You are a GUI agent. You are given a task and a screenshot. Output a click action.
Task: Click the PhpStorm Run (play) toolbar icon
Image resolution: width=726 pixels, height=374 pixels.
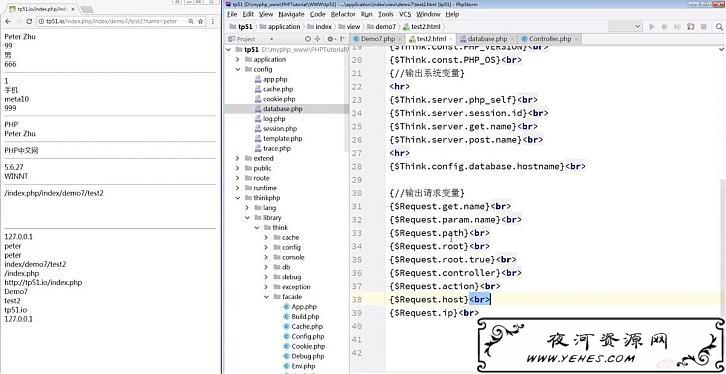652,27
